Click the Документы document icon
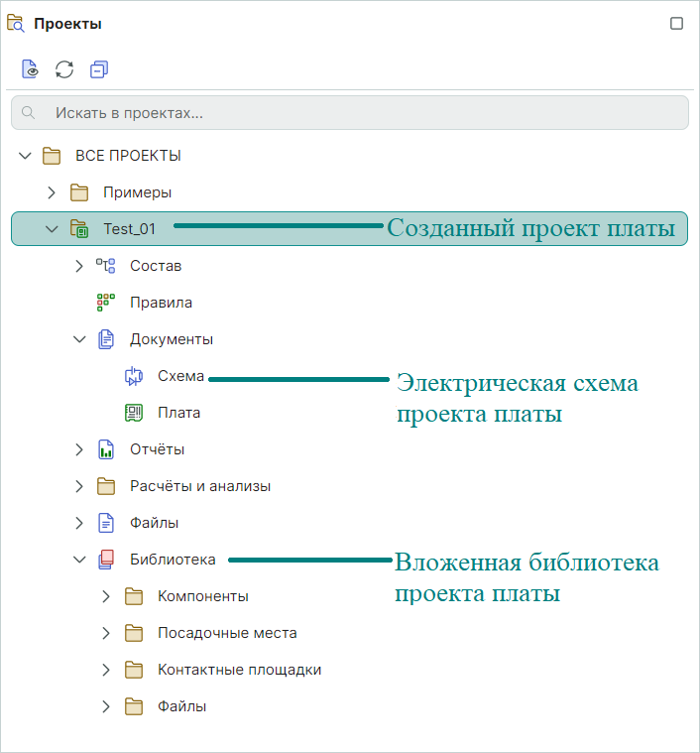This screenshot has width=700, height=753. tap(106, 339)
